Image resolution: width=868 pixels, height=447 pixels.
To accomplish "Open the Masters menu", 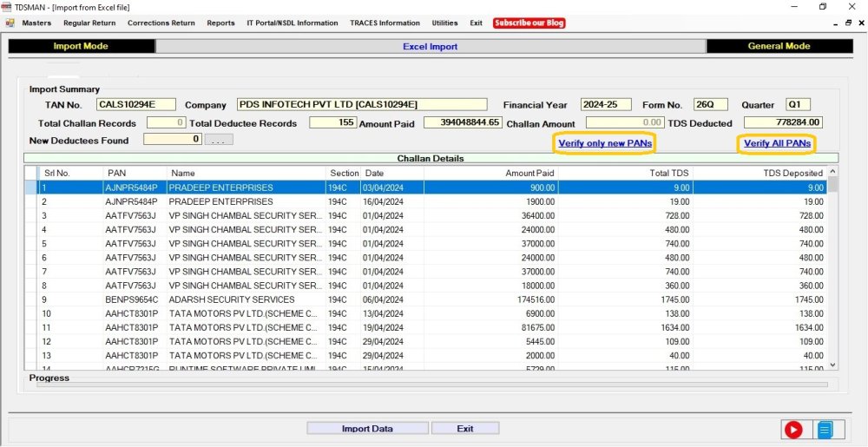I will 36,23.
